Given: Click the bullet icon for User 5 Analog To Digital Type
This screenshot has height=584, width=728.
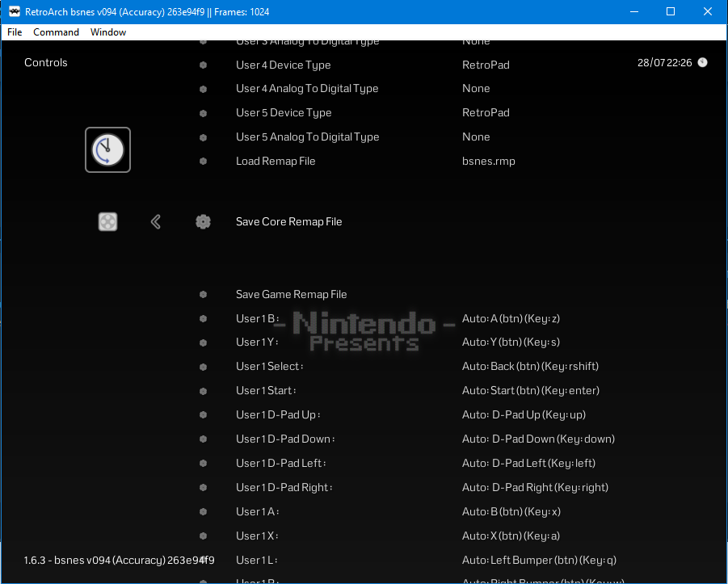Looking at the screenshot, I should (x=203, y=137).
